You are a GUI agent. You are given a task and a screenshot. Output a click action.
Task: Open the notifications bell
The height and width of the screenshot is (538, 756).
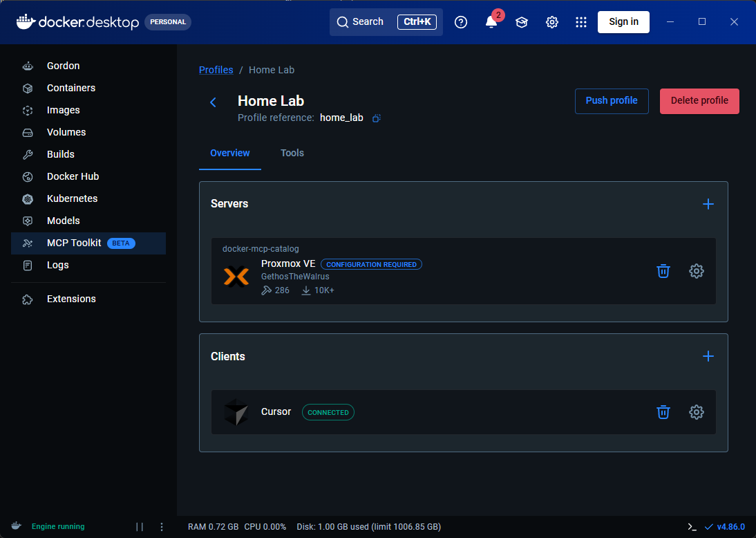[491, 22]
